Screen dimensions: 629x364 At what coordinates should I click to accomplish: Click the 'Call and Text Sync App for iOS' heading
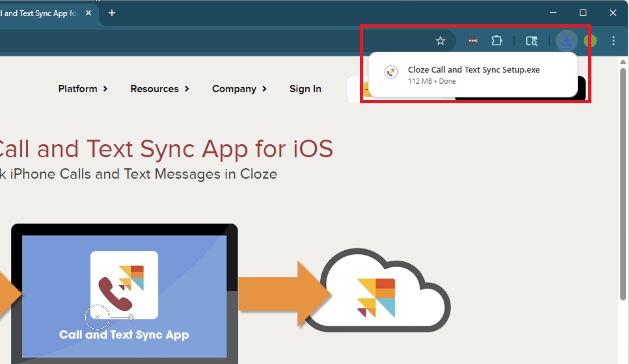(166, 149)
